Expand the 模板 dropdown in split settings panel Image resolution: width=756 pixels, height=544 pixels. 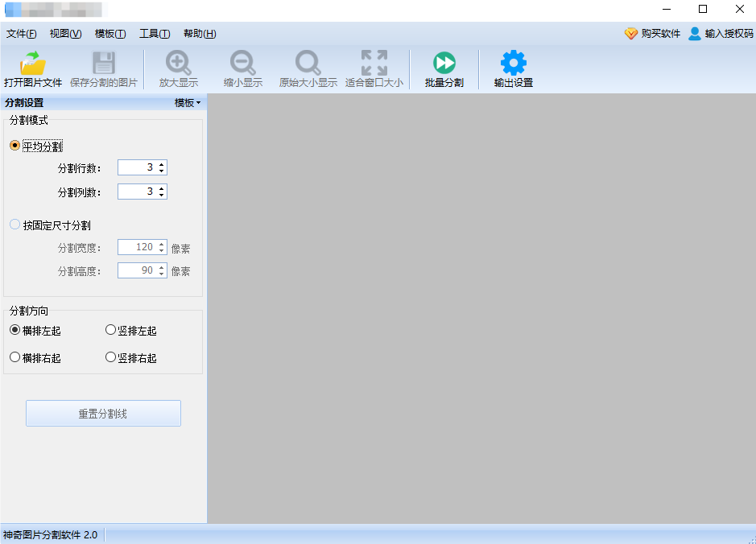coord(188,103)
